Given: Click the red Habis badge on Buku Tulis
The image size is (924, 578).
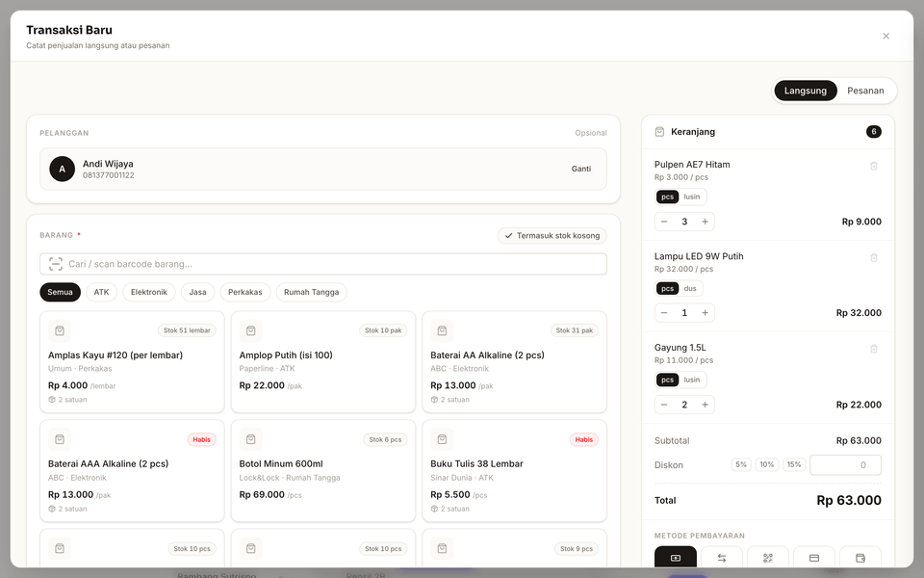Looking at the screenshot, I should [584, 439].
